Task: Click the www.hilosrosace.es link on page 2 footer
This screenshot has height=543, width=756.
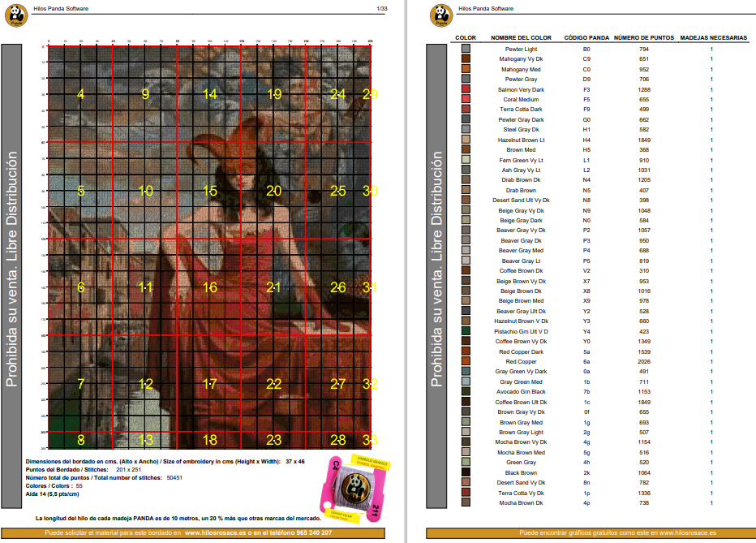Action: 688,533
